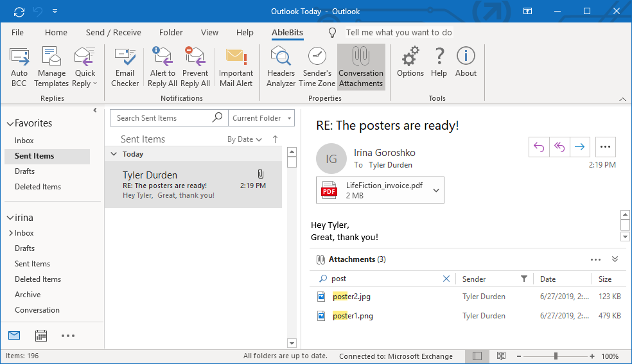Switch to the Home ribbon tab
This screenshot has height=364, width=632.
(x=56, y=32)
